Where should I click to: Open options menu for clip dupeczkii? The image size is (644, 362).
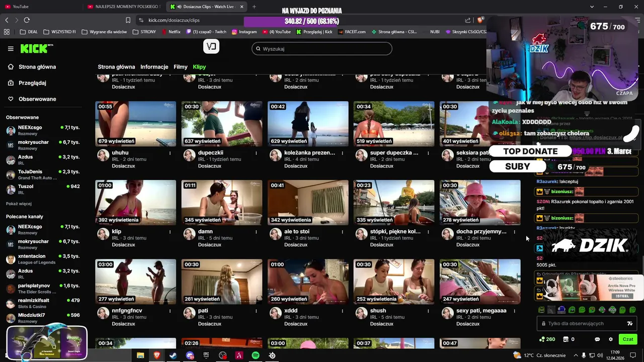257,153
